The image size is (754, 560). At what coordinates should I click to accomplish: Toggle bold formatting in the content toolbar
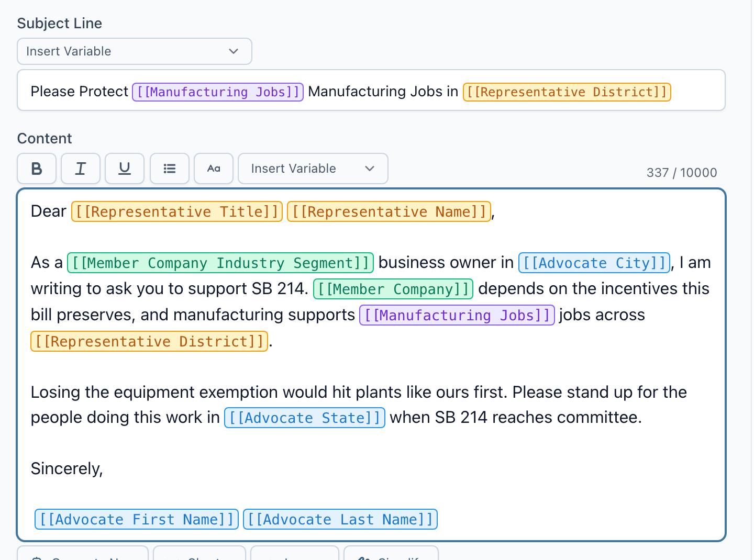pyautogui.click(x=37, y=169)
